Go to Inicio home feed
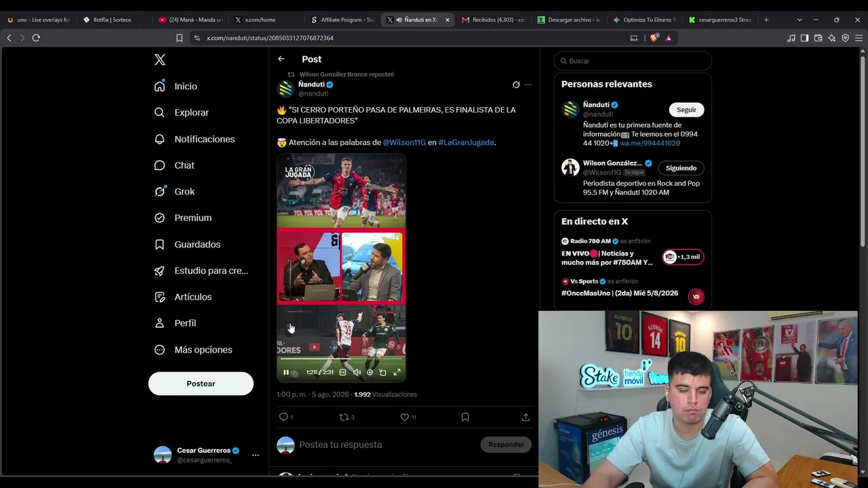Viewport: 868px width, 488px height. pyautogui.click(x=176, y=86)
